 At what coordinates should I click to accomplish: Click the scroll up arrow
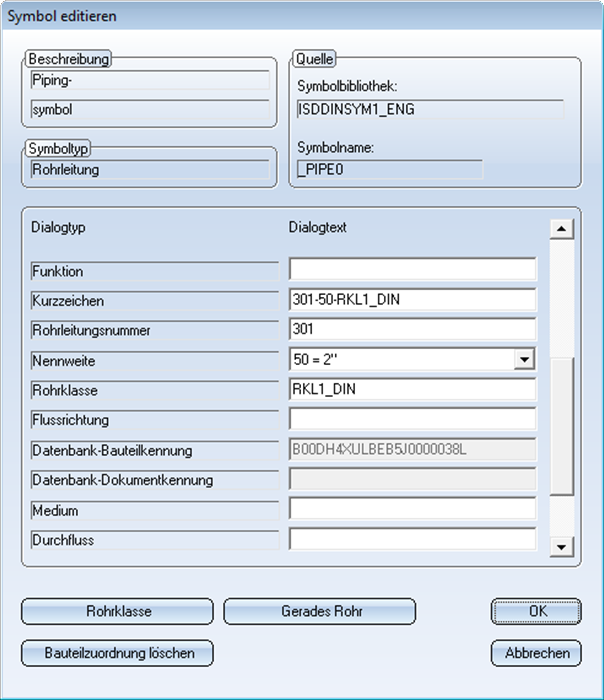click(x=562, y=229)
